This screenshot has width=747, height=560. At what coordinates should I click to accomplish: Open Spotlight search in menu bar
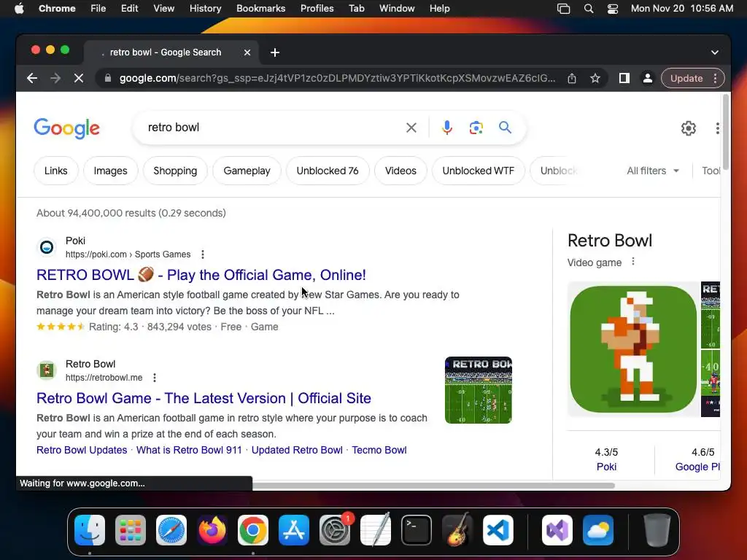(589, 9)
